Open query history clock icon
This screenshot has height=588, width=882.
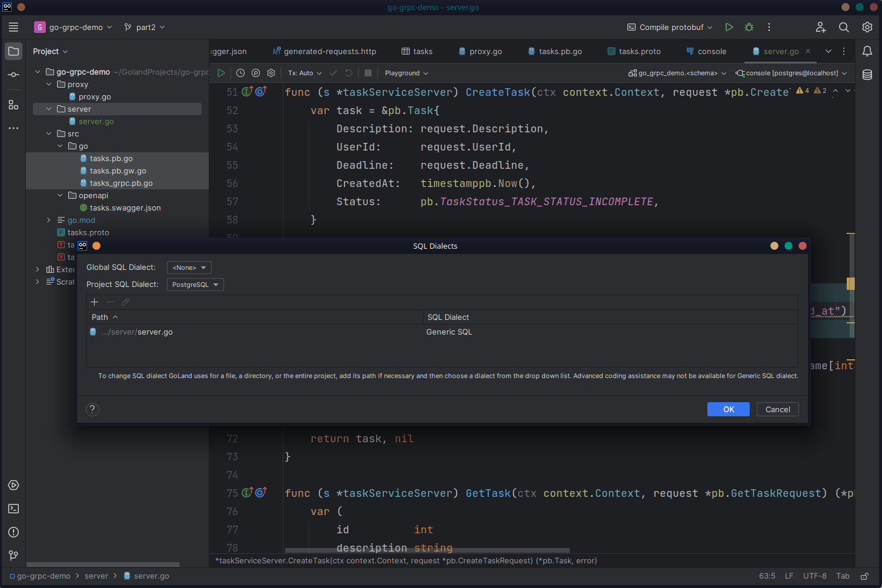239,73
